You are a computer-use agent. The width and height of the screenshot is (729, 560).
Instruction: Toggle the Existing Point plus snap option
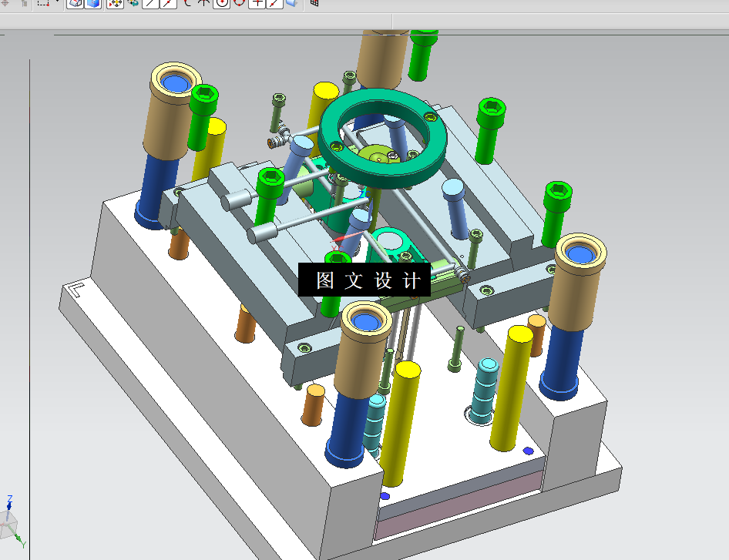click(x=257, y=3)
